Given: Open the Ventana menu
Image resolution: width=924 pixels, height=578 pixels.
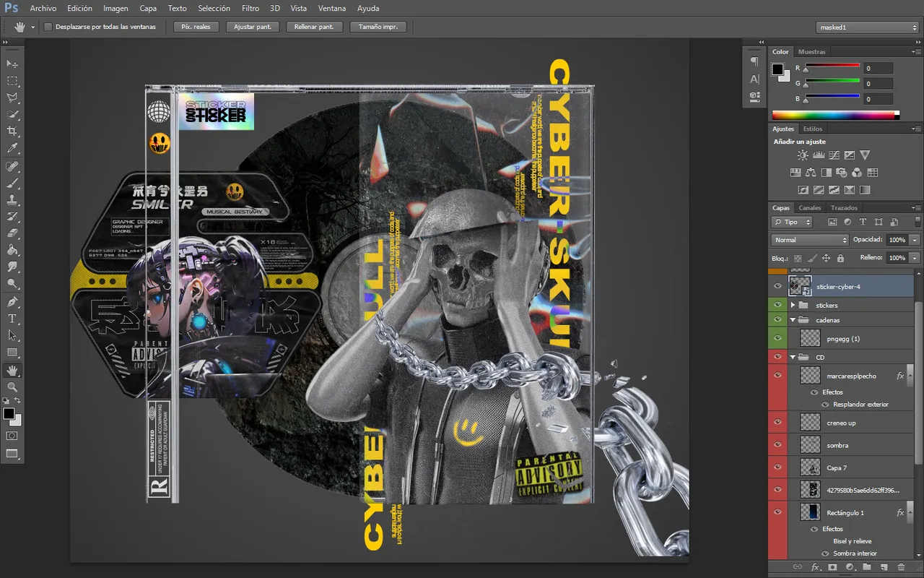Looking at the screenshot, I should click(x=331, y=8).
